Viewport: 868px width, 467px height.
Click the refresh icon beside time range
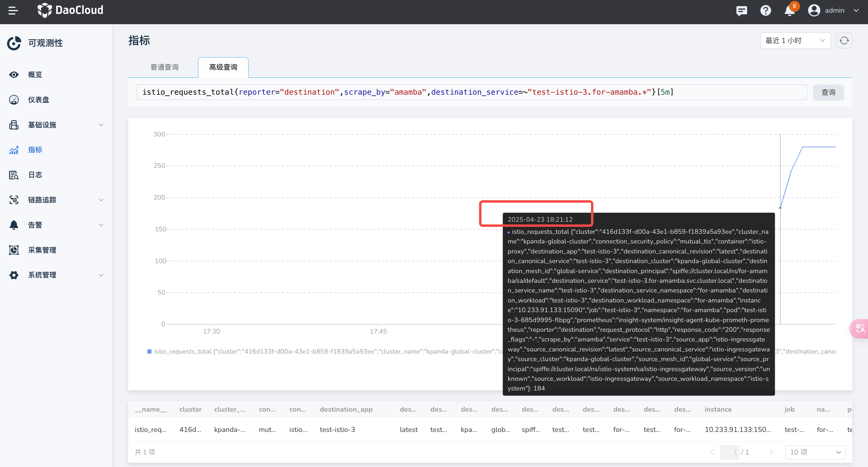pos(844,41)
